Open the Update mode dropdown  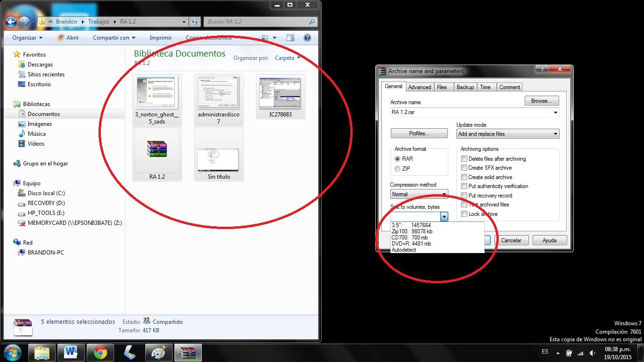(508, 134)
